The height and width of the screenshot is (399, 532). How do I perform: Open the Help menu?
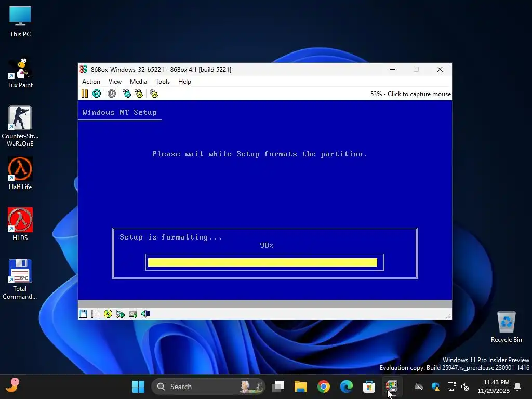click(184, 82)
